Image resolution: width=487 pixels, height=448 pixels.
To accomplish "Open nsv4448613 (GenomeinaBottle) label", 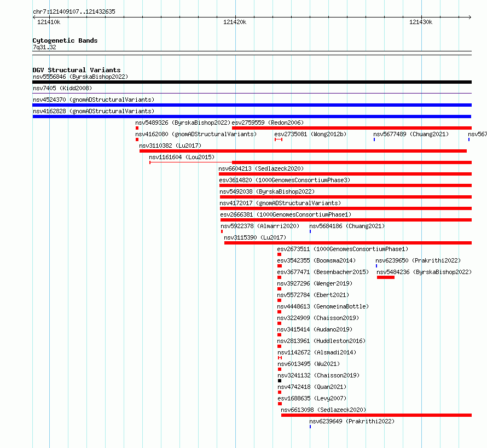I will (x=323, y=306).
